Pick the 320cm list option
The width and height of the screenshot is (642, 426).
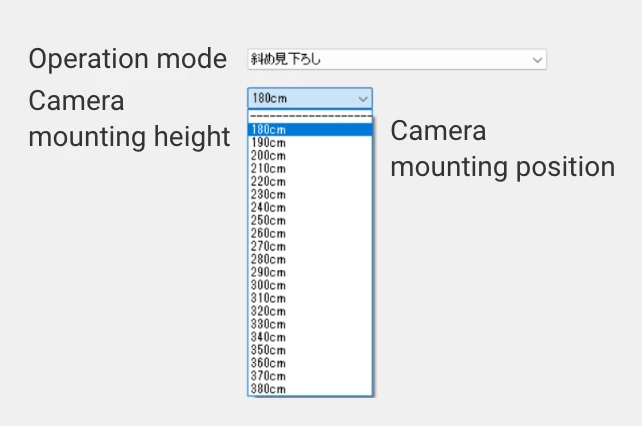(310, 312)
